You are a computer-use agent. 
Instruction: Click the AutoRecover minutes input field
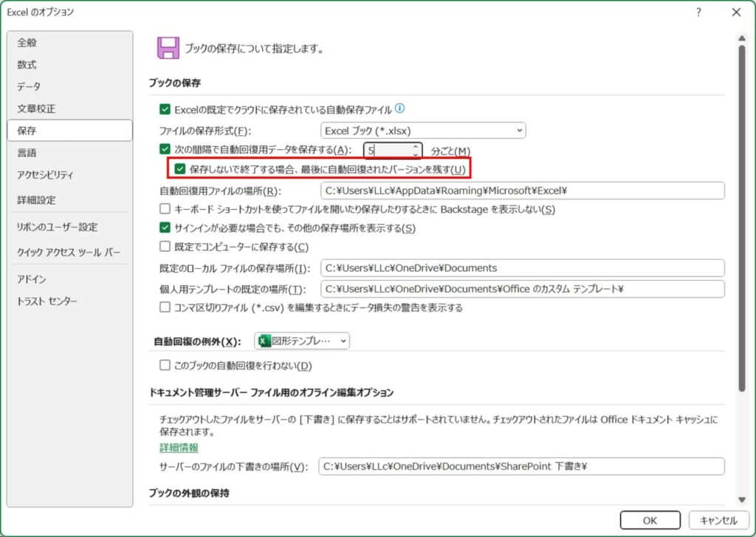pos(388,151)
